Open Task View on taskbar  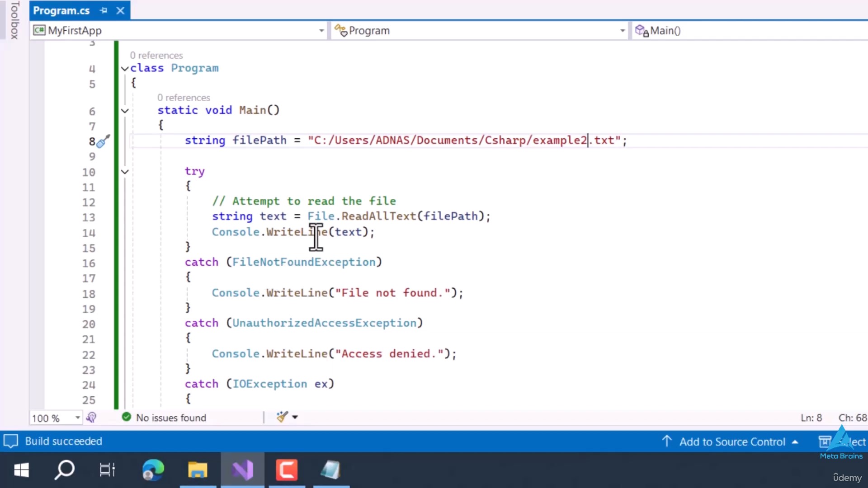point(107,470)
